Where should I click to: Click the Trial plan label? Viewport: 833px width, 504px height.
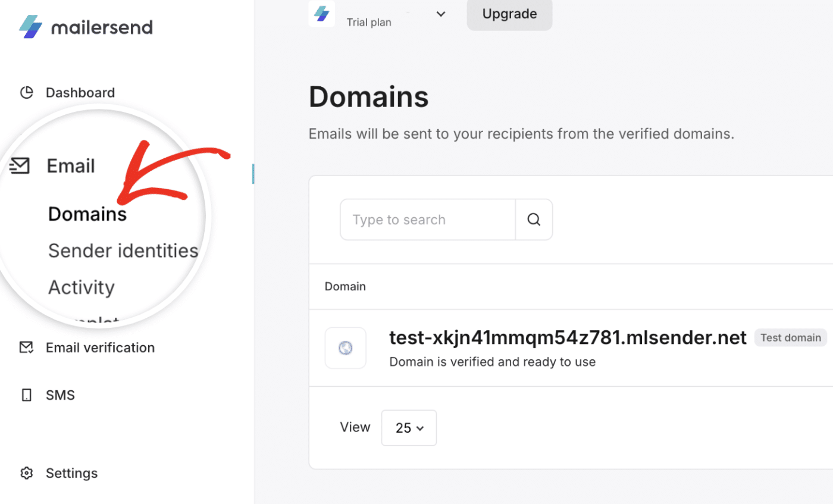pos(369,22)
